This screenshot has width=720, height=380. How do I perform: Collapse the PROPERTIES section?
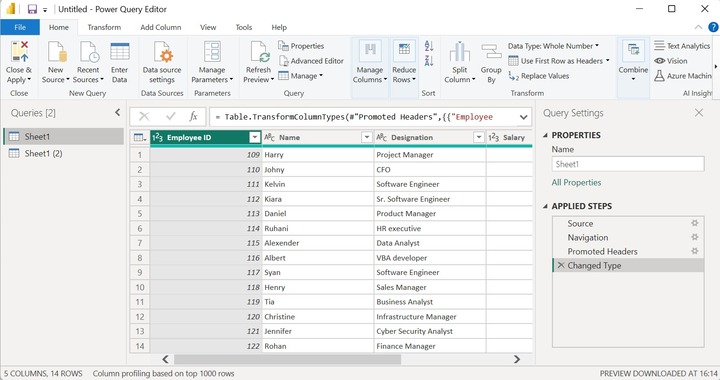point(546,135)
